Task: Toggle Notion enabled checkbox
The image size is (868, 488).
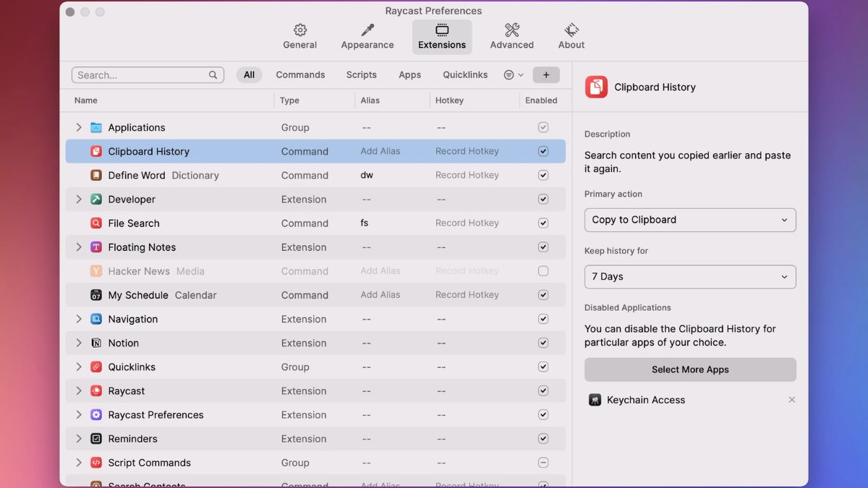Action: [543, 343]
